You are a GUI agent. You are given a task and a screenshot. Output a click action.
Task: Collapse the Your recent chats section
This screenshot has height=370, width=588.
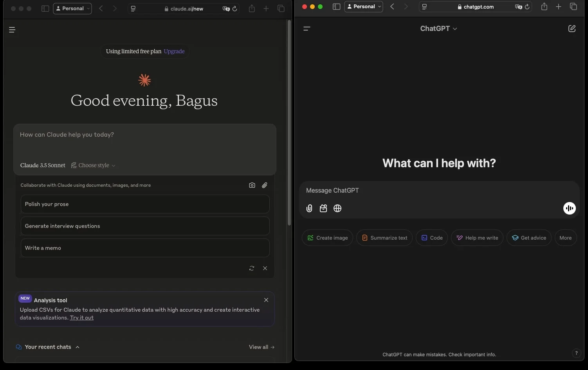pyautogui.click(x=78, y=347)
